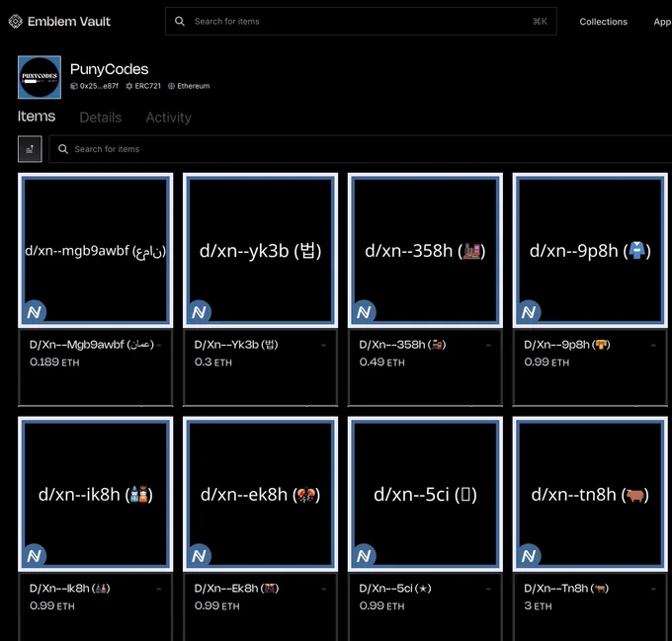672x641 pixels.
Task: Click the D/Xn--358h item title
Action: (402, 345)
